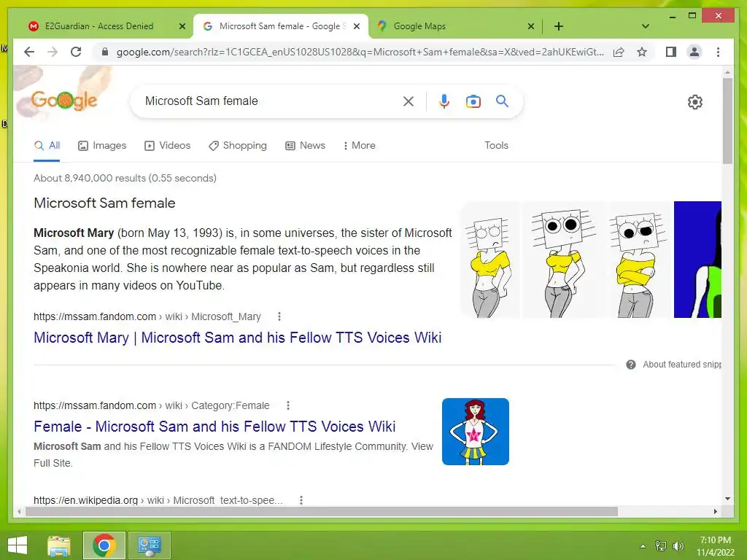747x560 pixels.
Task: Clear the search box with the X
Action: tap(409, 101)
